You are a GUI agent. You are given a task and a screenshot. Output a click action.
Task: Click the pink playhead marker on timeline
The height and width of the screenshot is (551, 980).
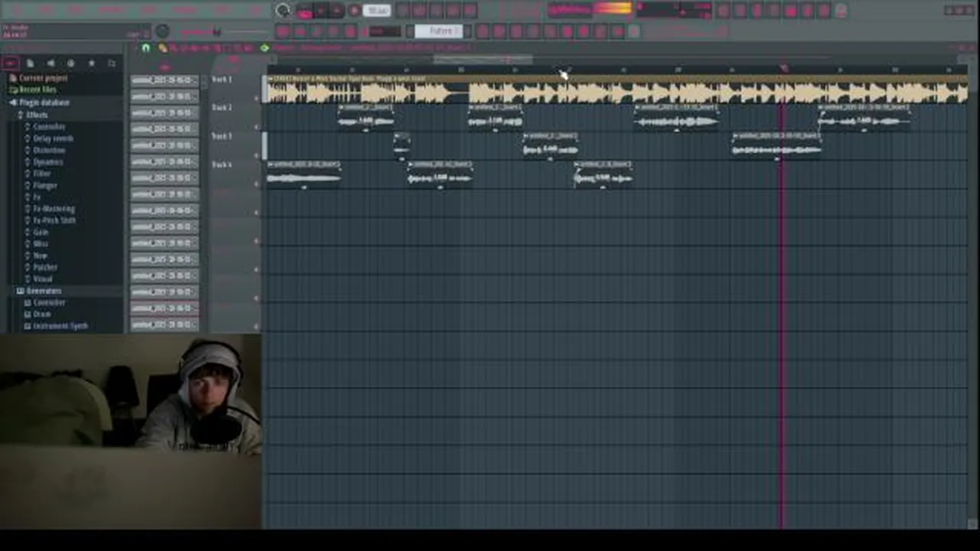pos(783,69)
